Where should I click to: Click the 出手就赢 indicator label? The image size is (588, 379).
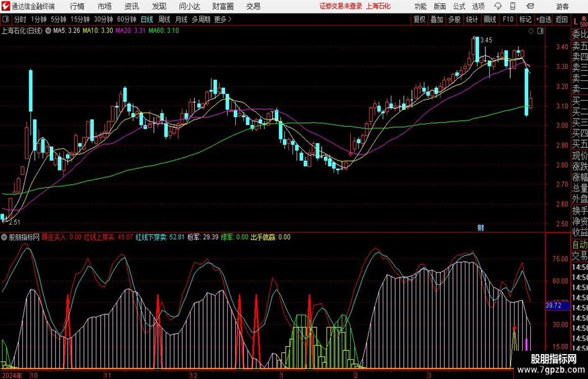[x=263, y=237]
